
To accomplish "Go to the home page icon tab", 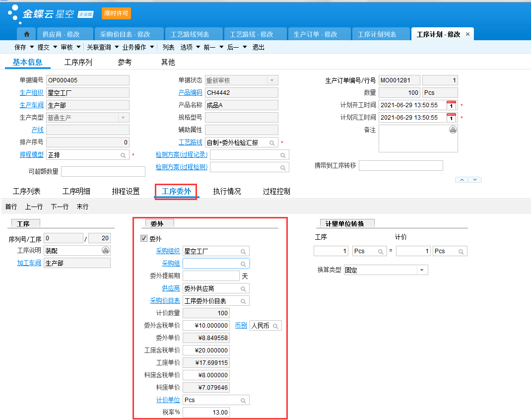I will [27, 34].
